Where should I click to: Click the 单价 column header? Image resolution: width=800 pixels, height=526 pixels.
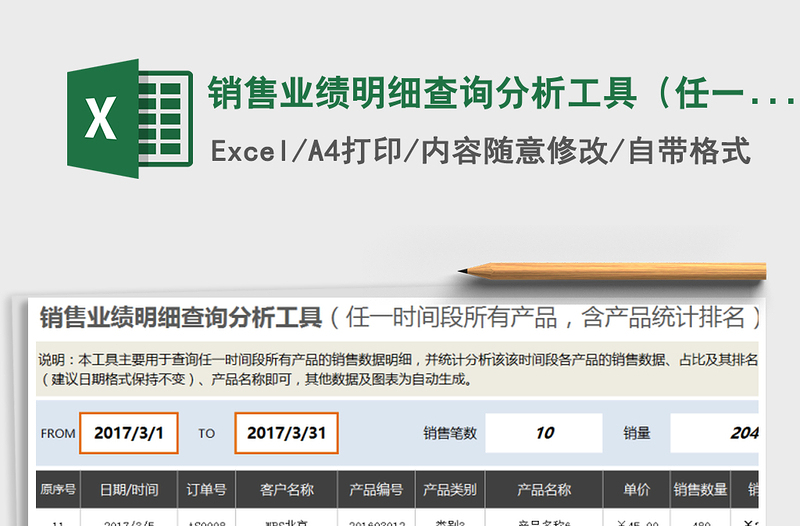(x=636, y=489)
